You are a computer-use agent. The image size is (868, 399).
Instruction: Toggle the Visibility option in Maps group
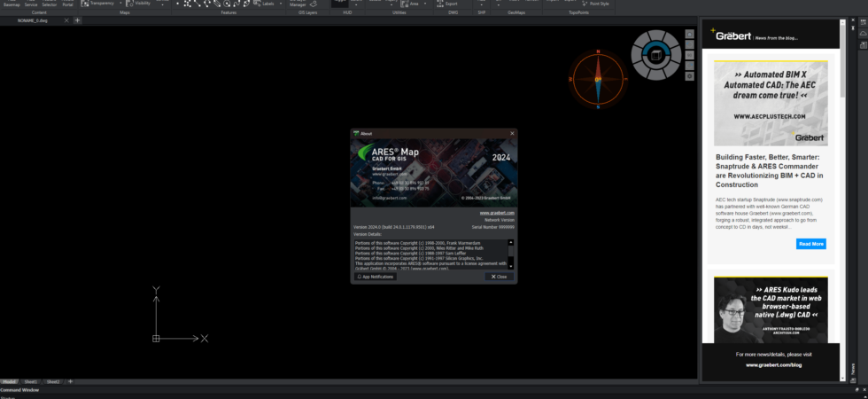click(138, 4)
